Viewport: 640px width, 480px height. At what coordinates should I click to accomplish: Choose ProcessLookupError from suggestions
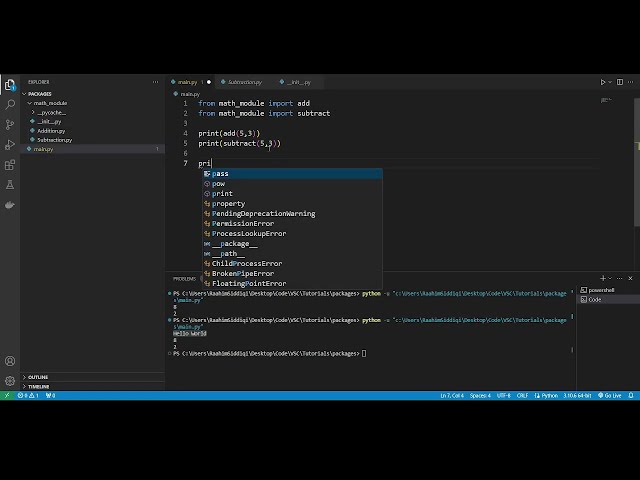pos(293,234)
